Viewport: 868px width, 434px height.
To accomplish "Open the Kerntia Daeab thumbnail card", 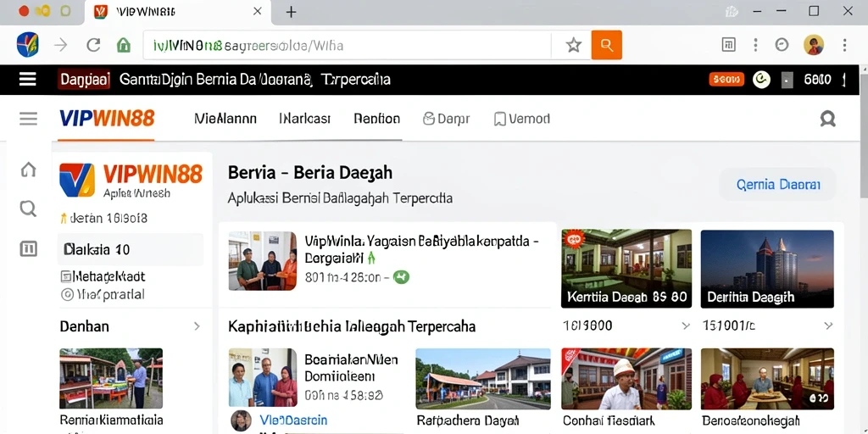I will click(x=626, y=269).
